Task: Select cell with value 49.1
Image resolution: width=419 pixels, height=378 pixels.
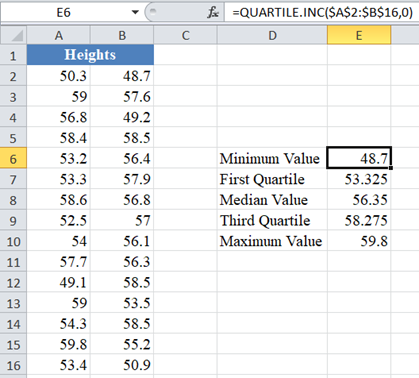Action: click(59, 283)
